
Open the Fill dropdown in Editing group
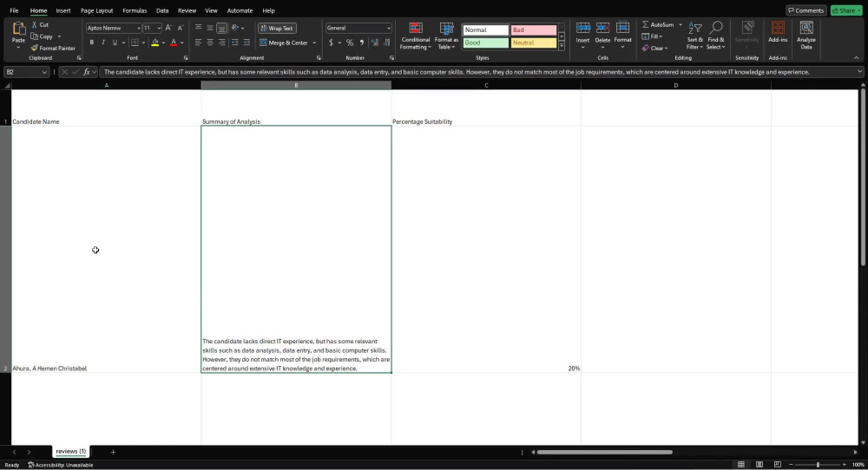(x=652, y=36)
